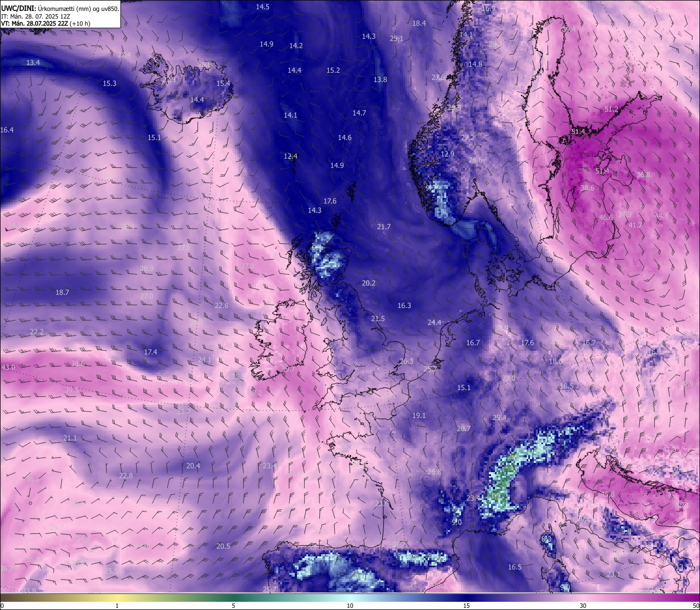Click the 22.2 value label

click(x=37, y=332)
